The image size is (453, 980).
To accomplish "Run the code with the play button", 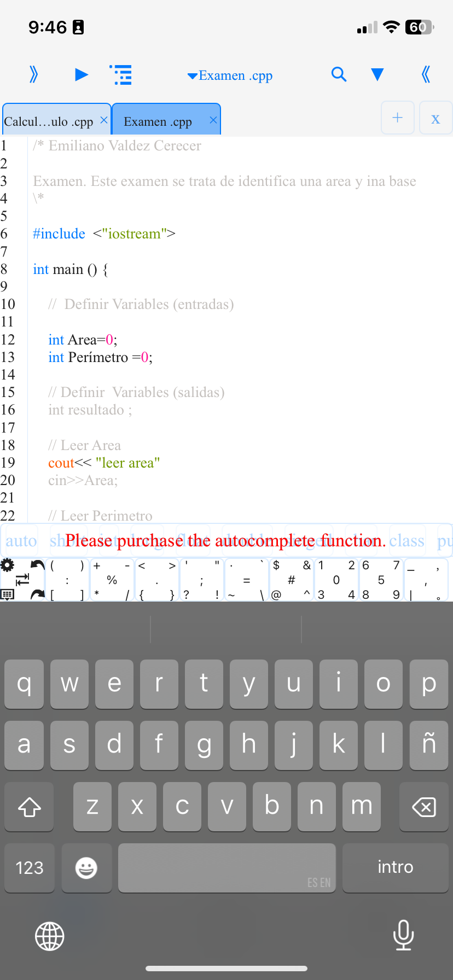I will click(x=82, y=74).
